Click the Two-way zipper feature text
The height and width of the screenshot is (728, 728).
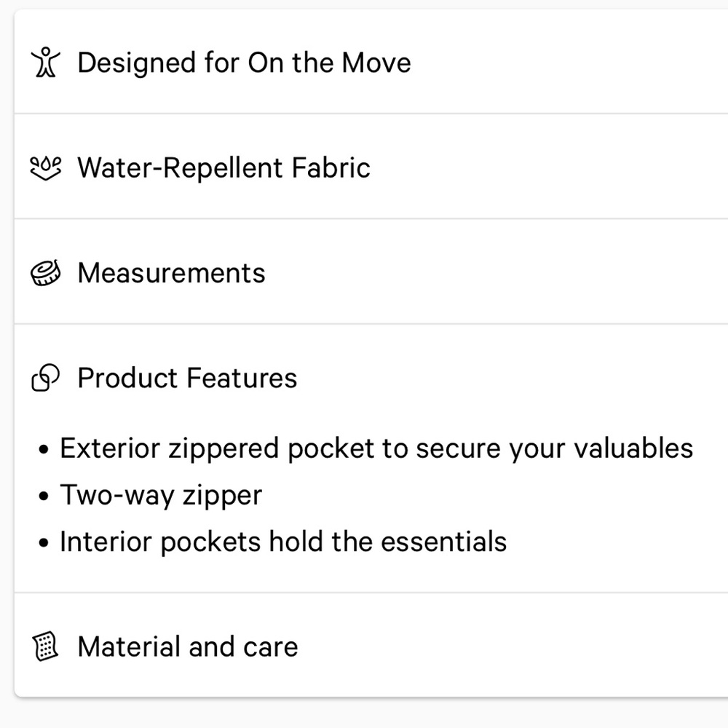click(x=160, y=495)
